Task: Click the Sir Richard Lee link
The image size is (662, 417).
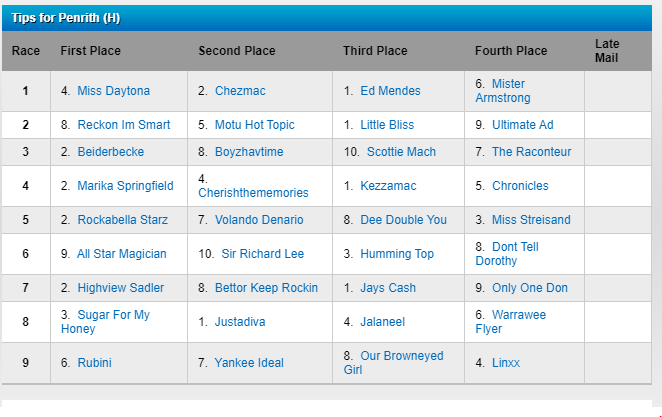Action: pos(262,254)
